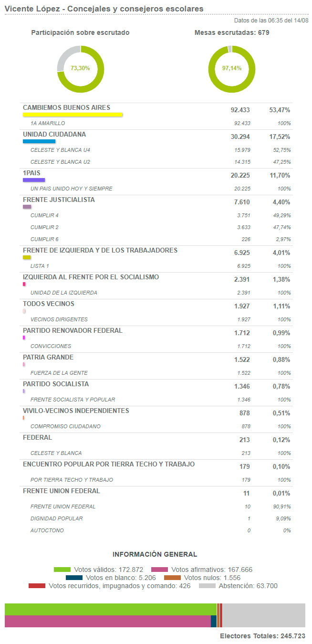This screenshot has height=644, width=312.
Task: Open FRENTE JUSTICIALISTA party heading
Action: coord(59,200)
